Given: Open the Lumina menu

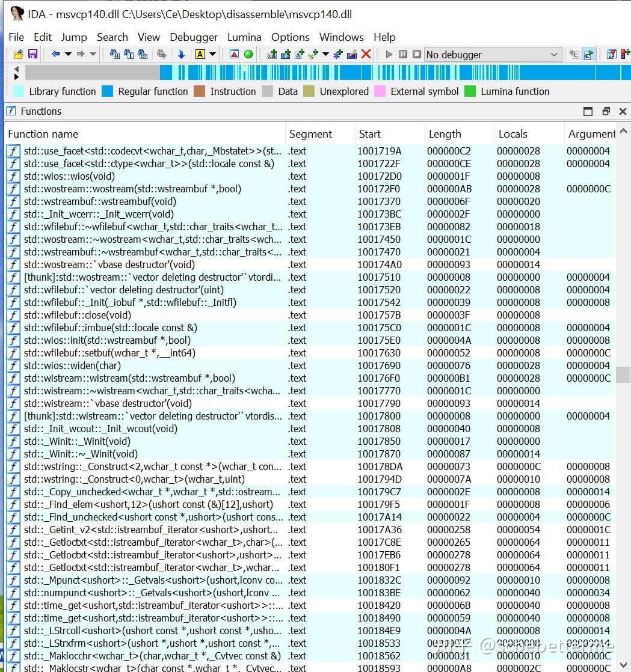Looking at the screenshot, I should (x=244, y=37).
